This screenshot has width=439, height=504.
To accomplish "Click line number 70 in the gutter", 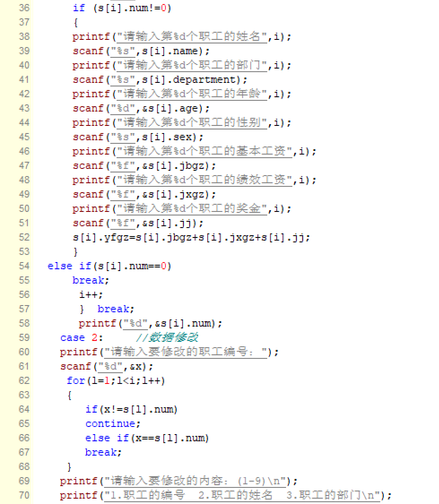I will pyautogui.click(x=24, y=495).
